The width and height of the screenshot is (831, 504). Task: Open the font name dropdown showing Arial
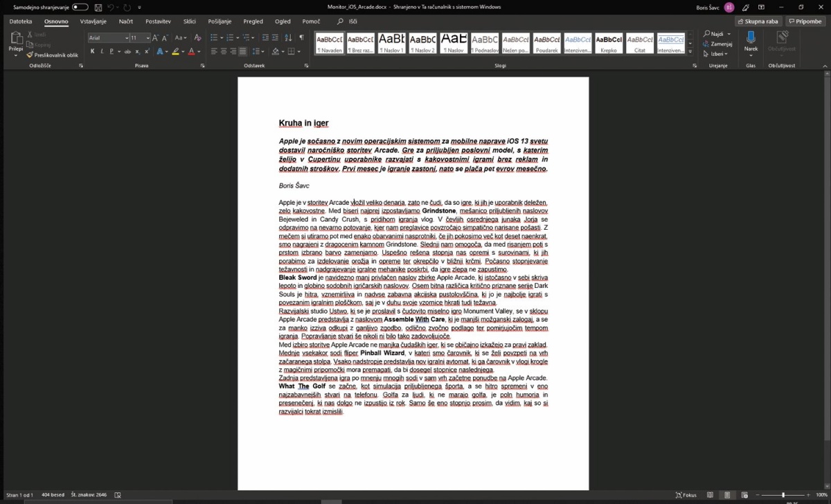tap(126, 37)
